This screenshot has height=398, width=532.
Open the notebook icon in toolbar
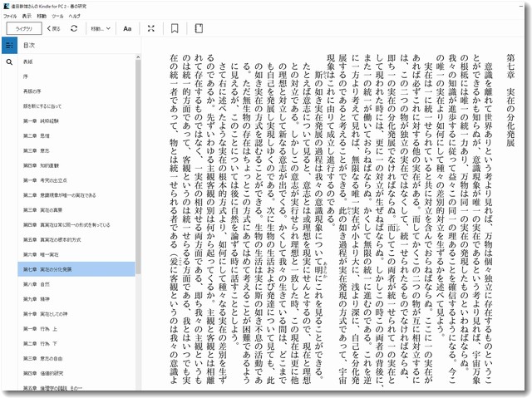(199, 28)
